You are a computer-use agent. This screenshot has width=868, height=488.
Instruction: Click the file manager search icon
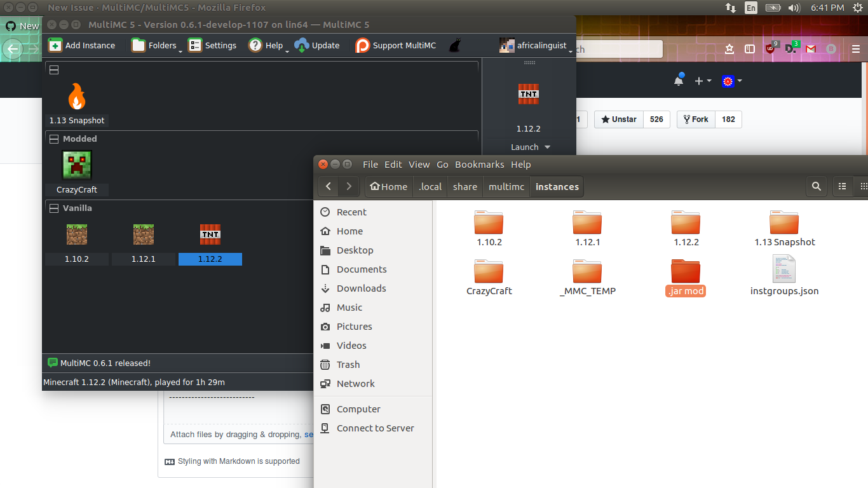point(817,186)
